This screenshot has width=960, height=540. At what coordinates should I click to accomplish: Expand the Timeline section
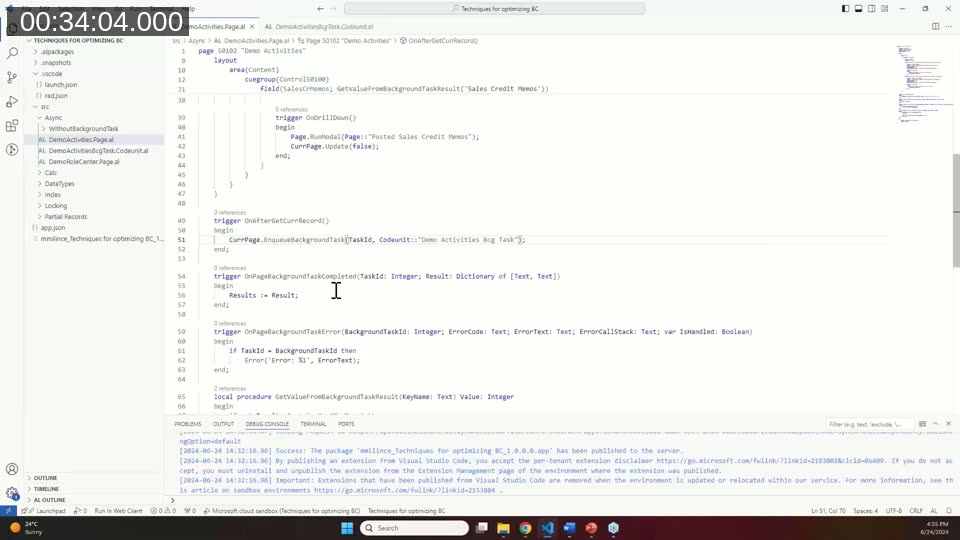click(47, 489)
